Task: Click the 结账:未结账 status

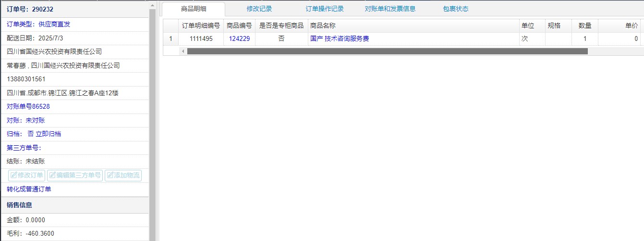Action: [26, 161]
